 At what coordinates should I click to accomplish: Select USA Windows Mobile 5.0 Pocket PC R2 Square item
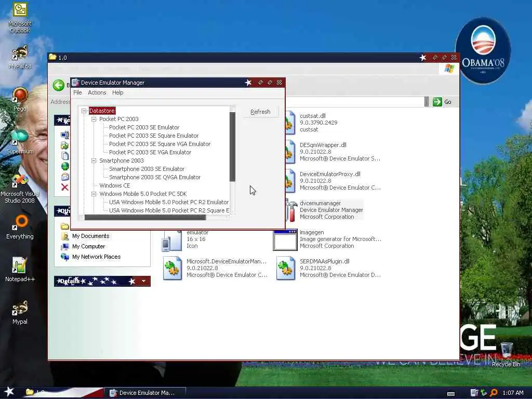click(x=169, y=211)
